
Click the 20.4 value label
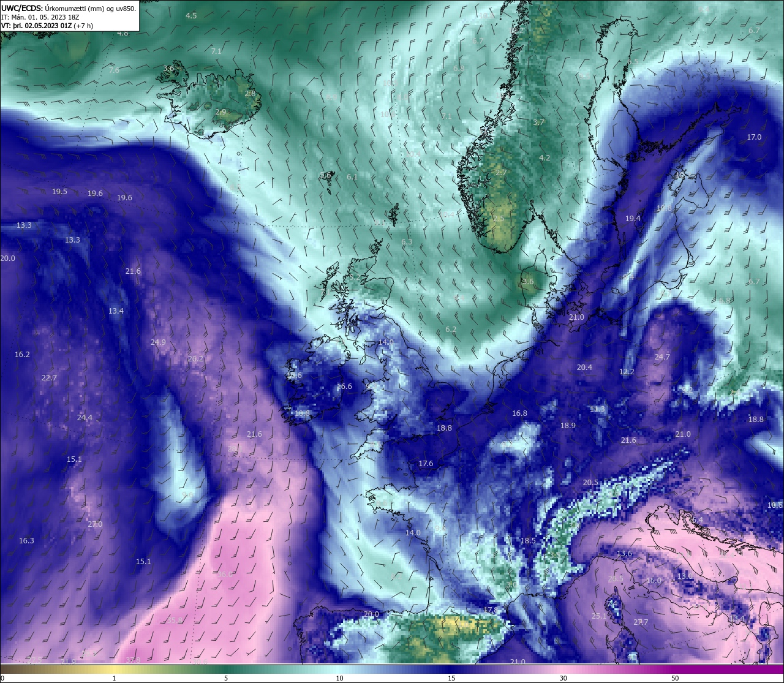(584, 367)
